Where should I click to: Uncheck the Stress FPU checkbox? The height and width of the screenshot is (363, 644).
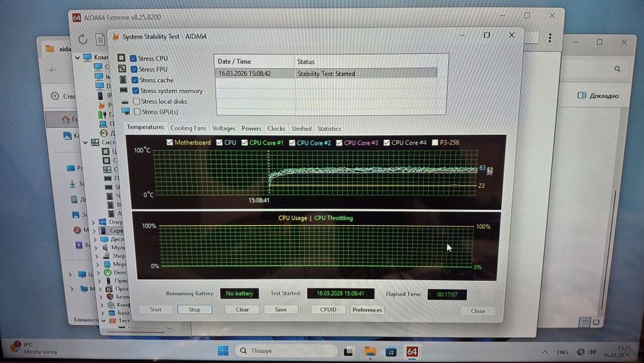point(134,69)
